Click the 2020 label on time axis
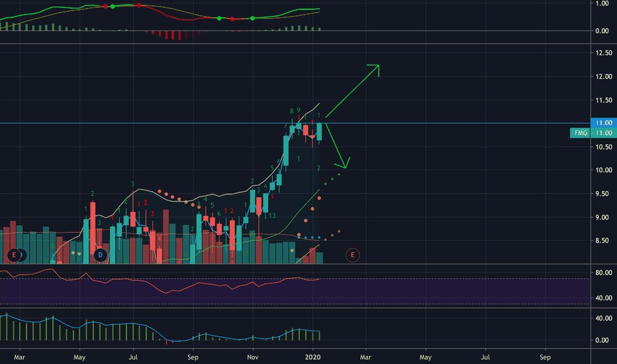Screen dimensions: 617x364 click(x=313, y=357)
